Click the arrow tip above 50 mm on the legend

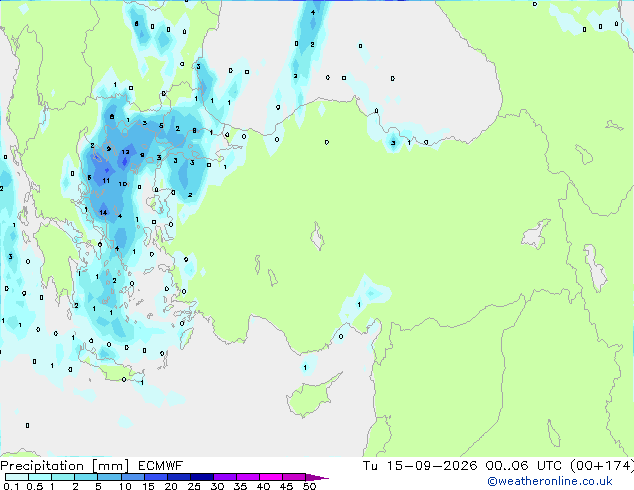pyautogui.click(x=317, y=477)
